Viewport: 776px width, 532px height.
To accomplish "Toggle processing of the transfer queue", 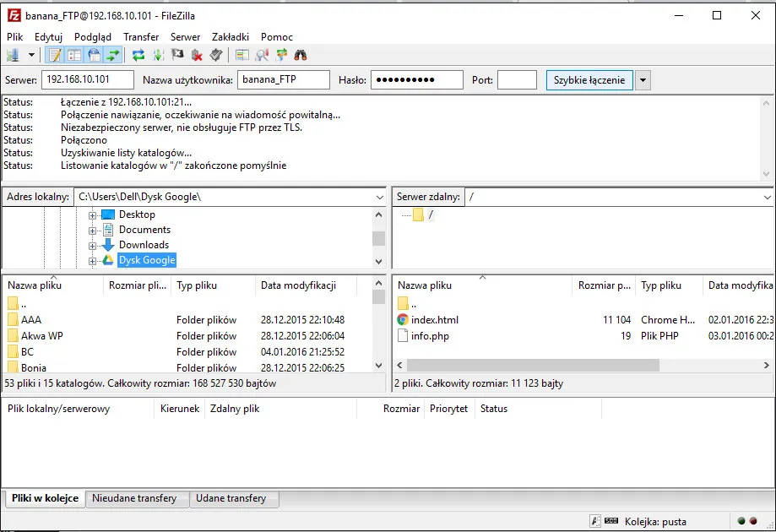I will (x=159, y=55).
